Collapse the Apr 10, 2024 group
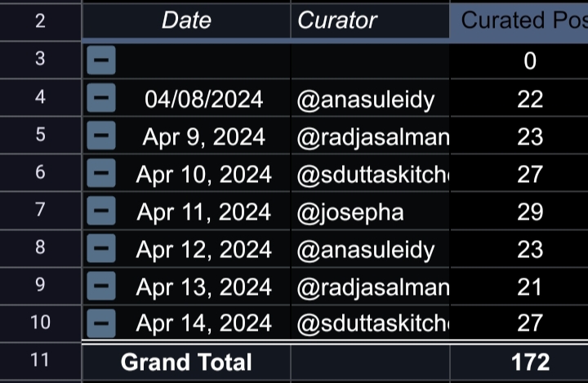Screen dimensions: 588x383 pos(101,173)
